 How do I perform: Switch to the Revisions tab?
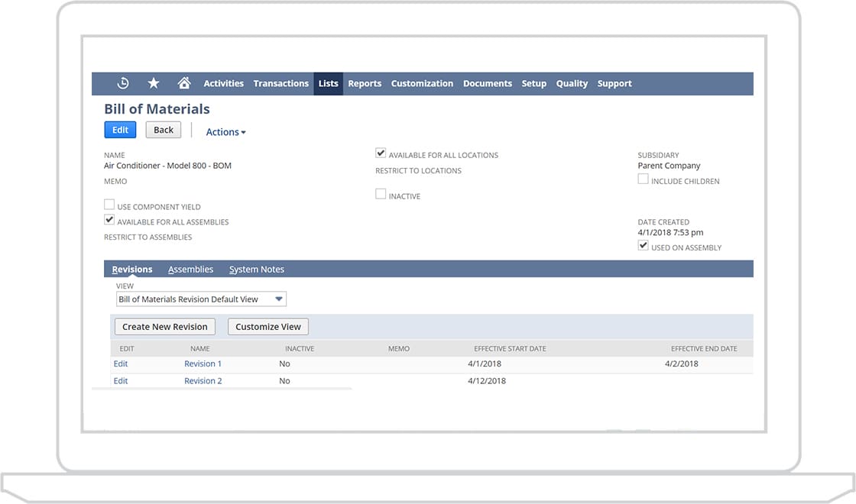(x=132, y=270)
